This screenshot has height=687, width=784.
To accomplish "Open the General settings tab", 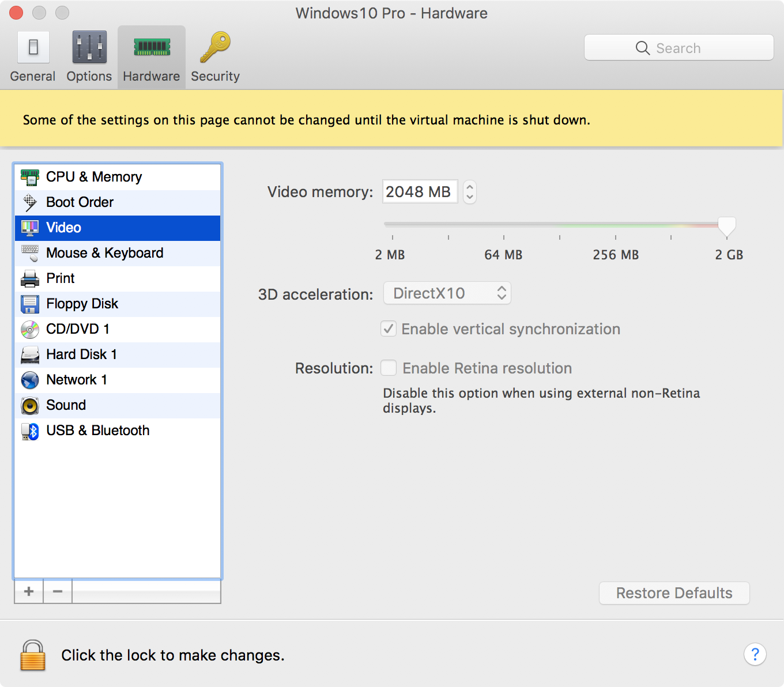I will coord(33,57).
